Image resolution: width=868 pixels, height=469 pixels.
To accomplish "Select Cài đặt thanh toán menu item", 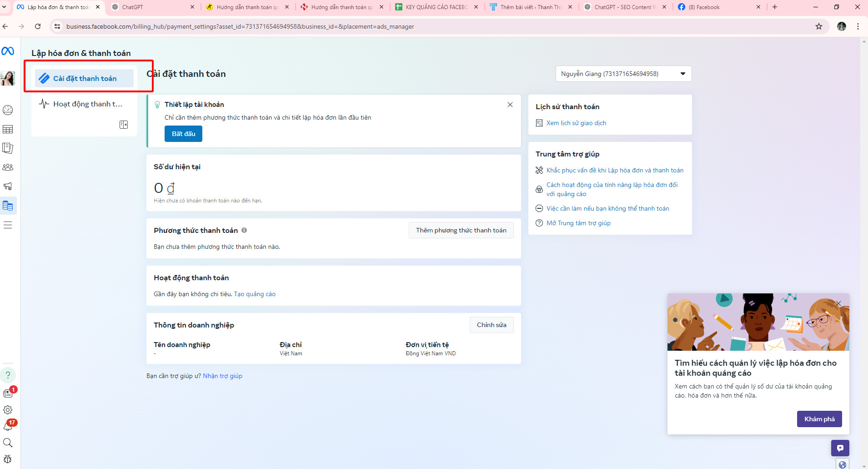I will coord(84,78).
